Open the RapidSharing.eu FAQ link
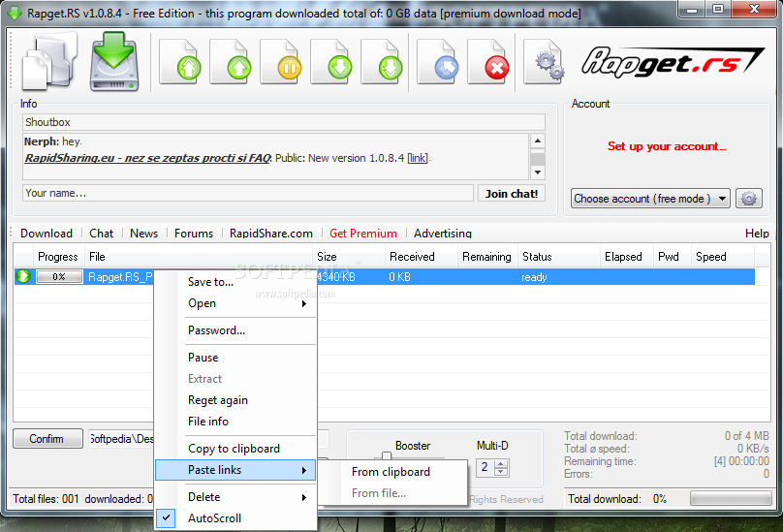The height and width of the screenshot is (532, 783). coord(147,158)
